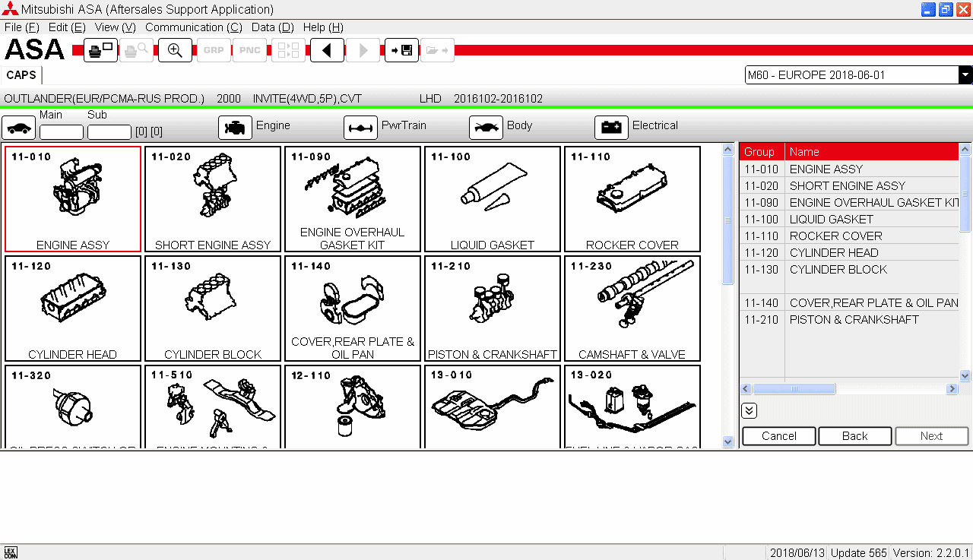The height and width of the screenshot is (560, 973).
Task: Click the magnifier zoom icon
Action: click(x=175, y=50)
